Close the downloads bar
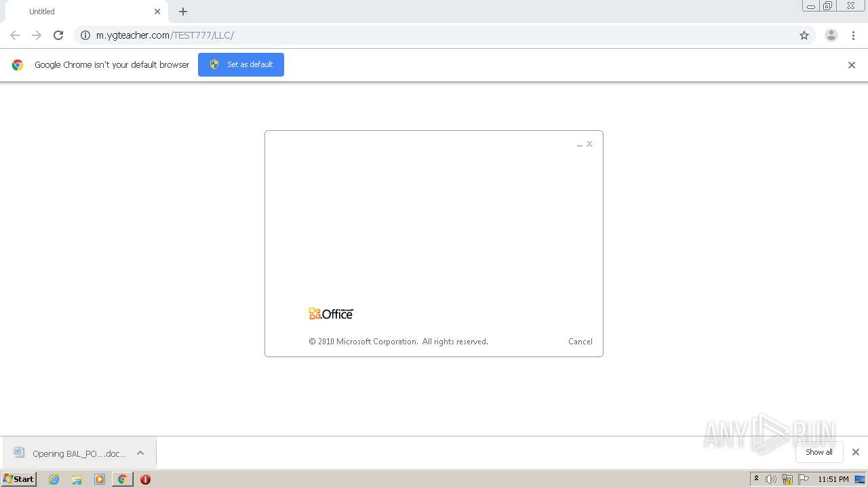 click(856, 452)
